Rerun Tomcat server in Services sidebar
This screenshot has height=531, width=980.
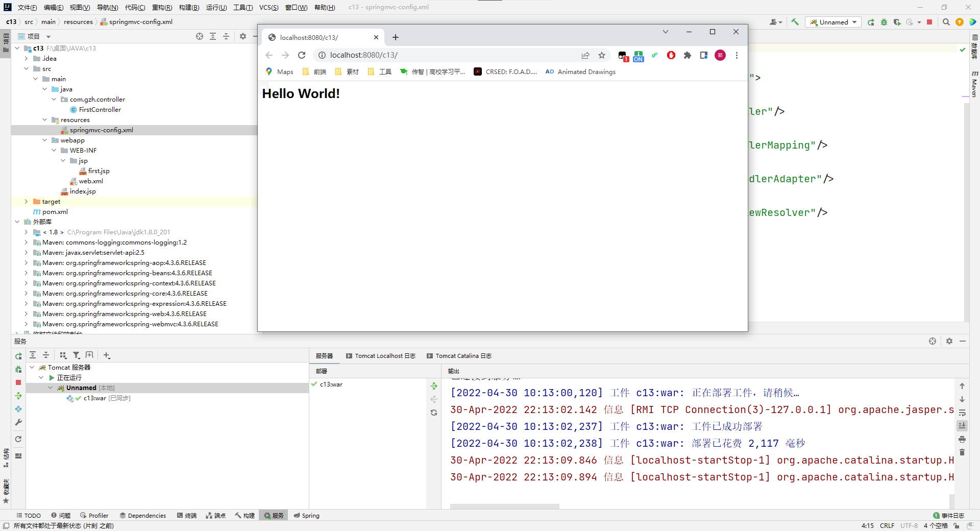18,356
